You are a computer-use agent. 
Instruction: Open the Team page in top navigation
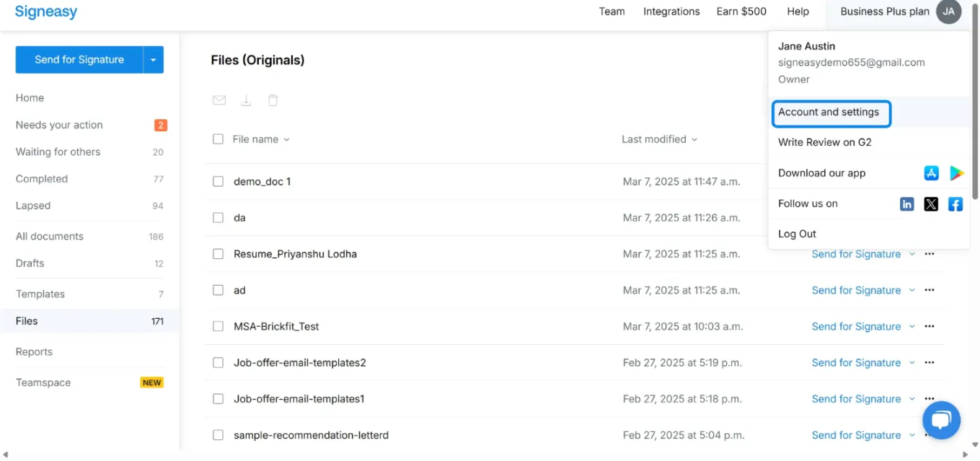612,12
